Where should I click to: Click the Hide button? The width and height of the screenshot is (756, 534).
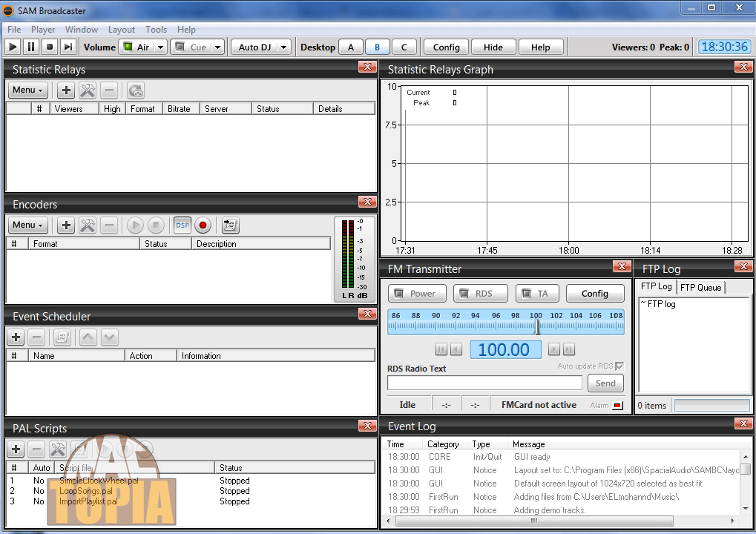[x=493, y=47]
